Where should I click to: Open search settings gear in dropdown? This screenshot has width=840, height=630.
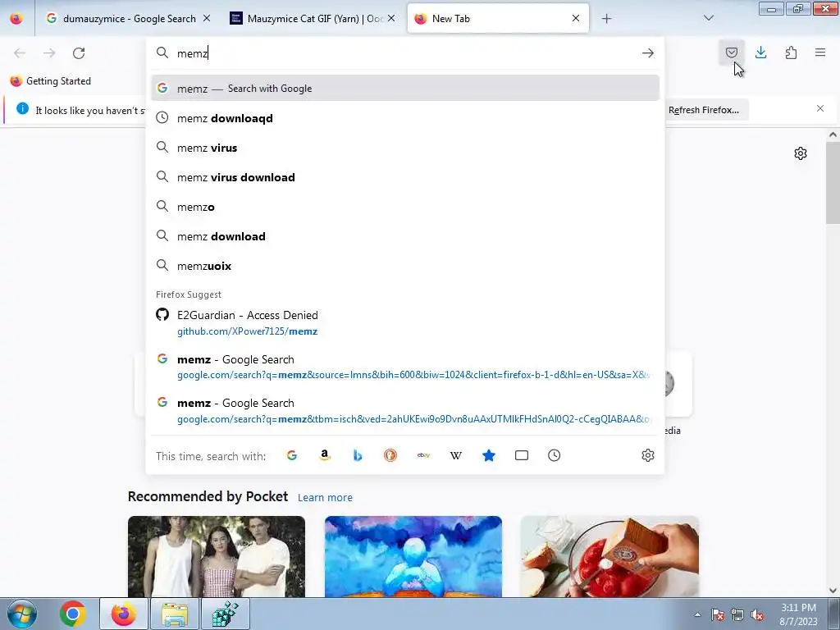click(x=648, y=455)
